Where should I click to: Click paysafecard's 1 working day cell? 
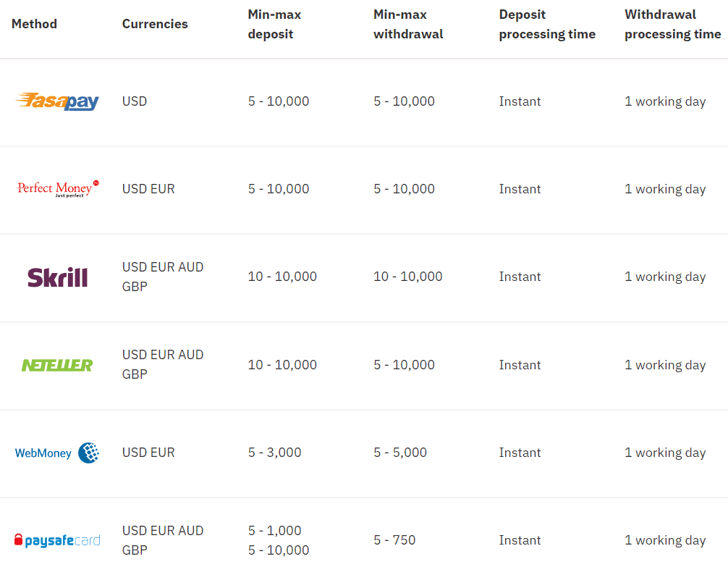pos(665,540)
